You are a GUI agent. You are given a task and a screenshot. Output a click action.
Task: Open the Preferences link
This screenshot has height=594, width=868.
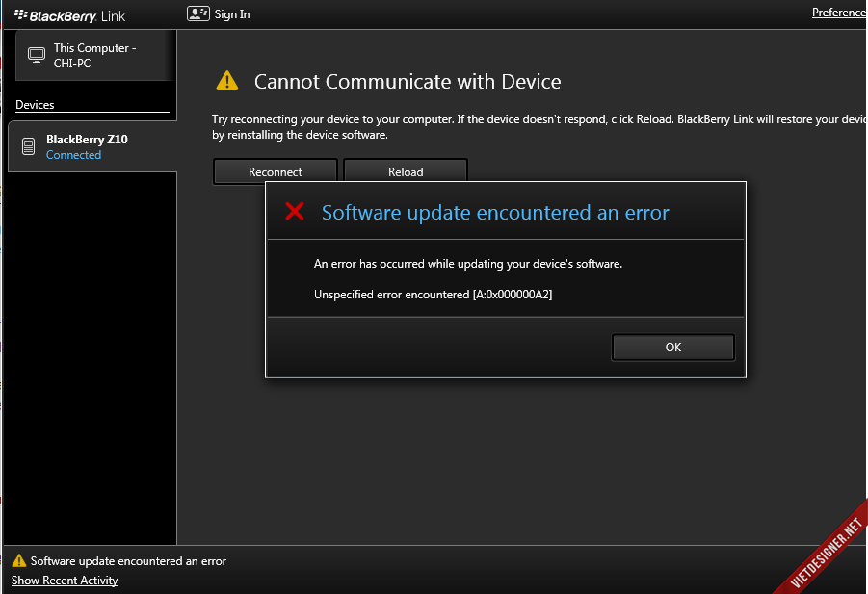839,13
